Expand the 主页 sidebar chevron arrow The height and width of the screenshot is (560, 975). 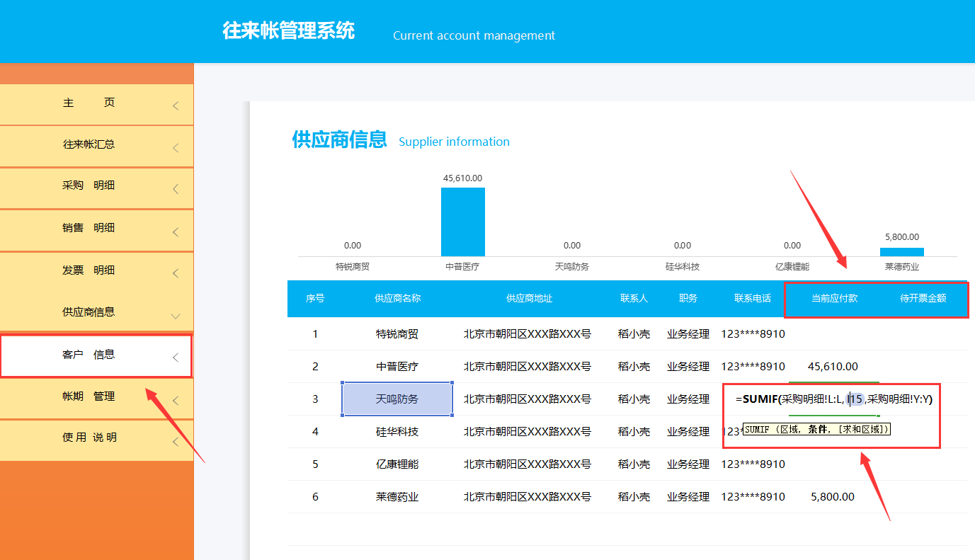click(175, 105)
